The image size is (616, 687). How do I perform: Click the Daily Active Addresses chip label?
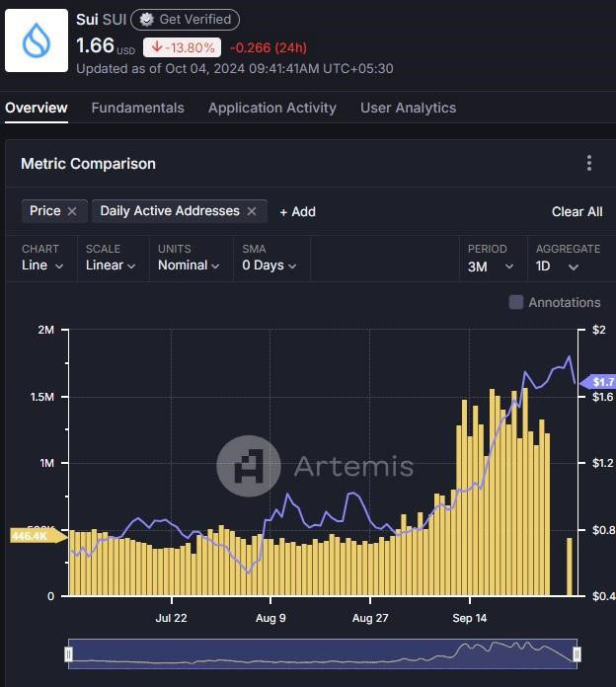(170, 211)
